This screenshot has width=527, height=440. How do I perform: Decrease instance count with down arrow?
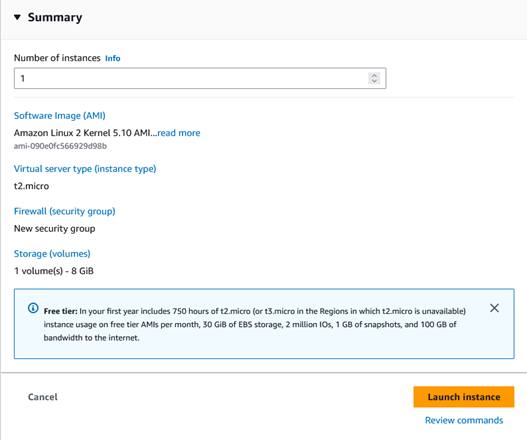[374, 81]
